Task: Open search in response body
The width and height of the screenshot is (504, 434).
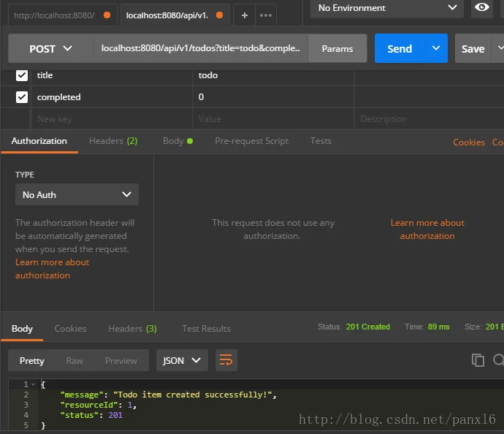Action: pos(499,359)
